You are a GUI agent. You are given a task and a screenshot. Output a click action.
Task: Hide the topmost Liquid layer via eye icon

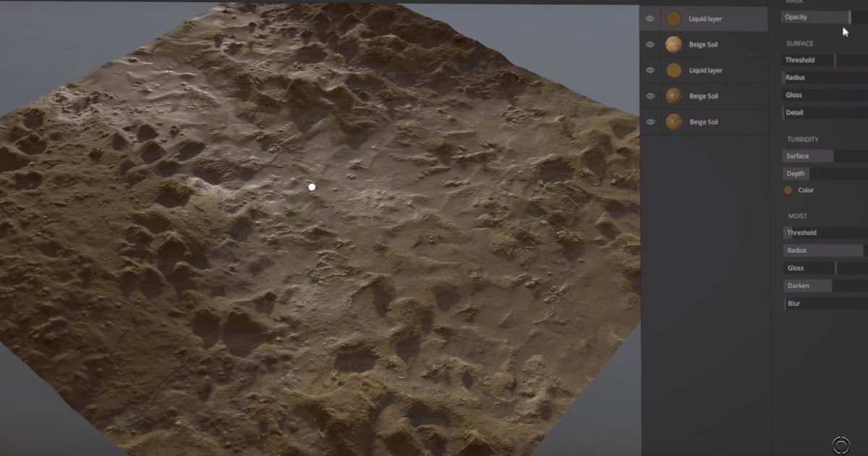click(650, 19)
